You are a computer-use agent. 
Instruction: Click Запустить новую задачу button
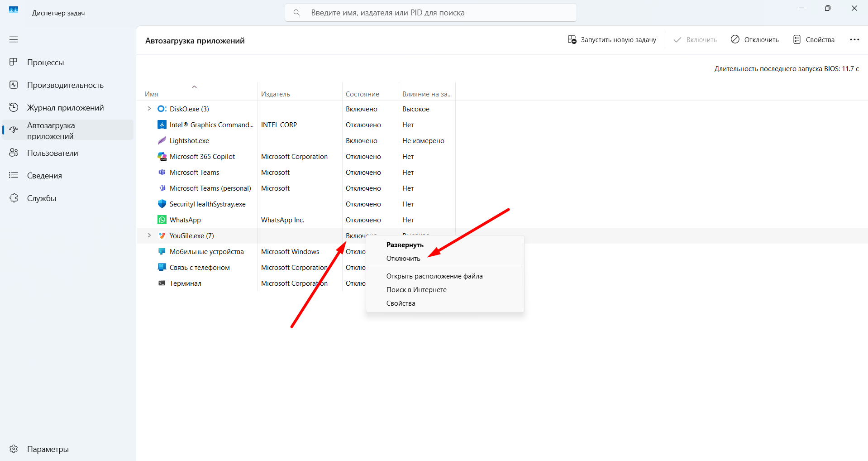pyautogui.click(x=612, y=40)
